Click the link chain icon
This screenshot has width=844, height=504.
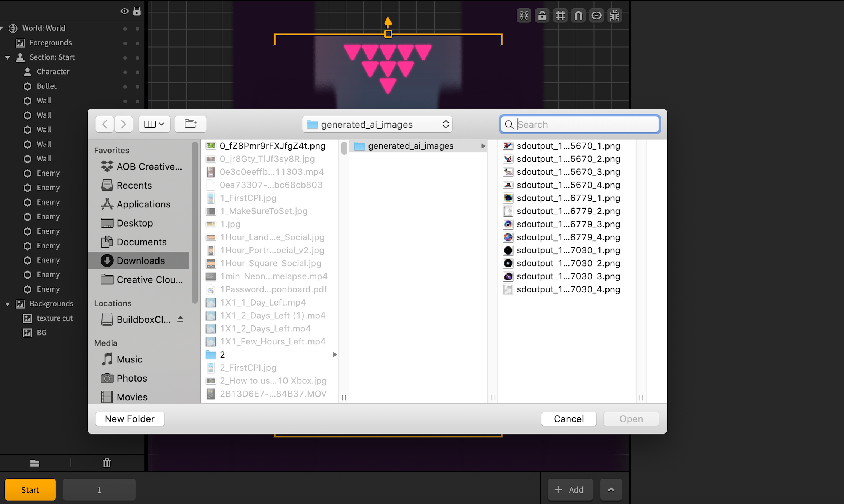pyautogui.click(x=596, y=16)
